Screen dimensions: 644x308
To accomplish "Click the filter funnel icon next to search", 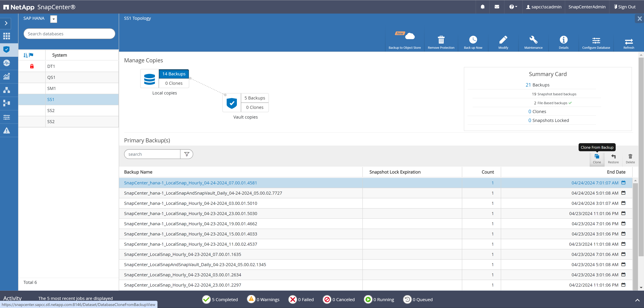I will 186,154.
